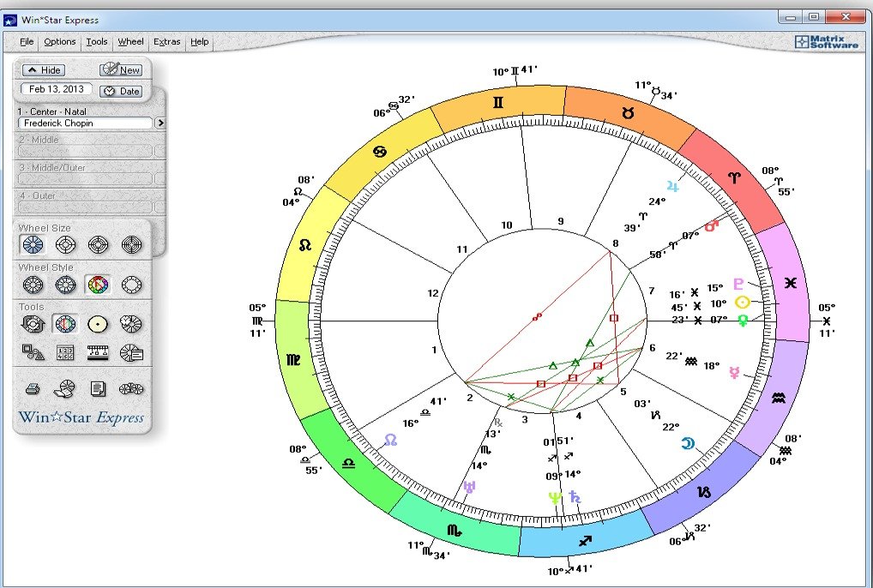This screenshot has height=588, width=873.
Task: Click the pink Pisces sign segment
Action: point(790,283)
